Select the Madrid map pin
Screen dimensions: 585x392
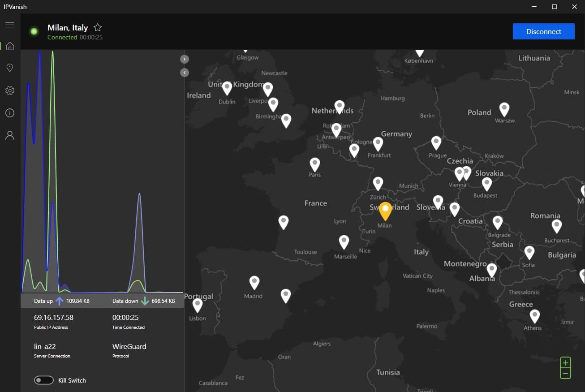[254, 283]
